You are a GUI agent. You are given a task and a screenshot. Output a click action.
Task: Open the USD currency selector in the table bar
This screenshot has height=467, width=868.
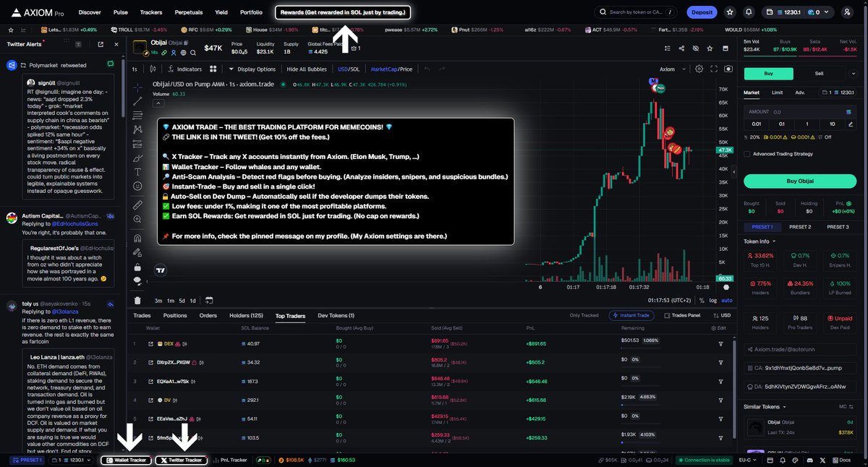pyautogui.click(x=723, y=315)
